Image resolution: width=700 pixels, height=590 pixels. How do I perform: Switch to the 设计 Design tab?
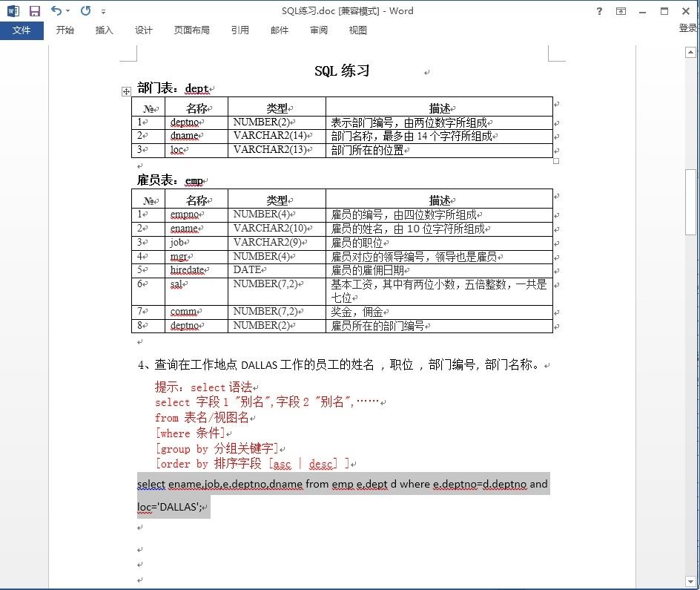tap(143, 30)
